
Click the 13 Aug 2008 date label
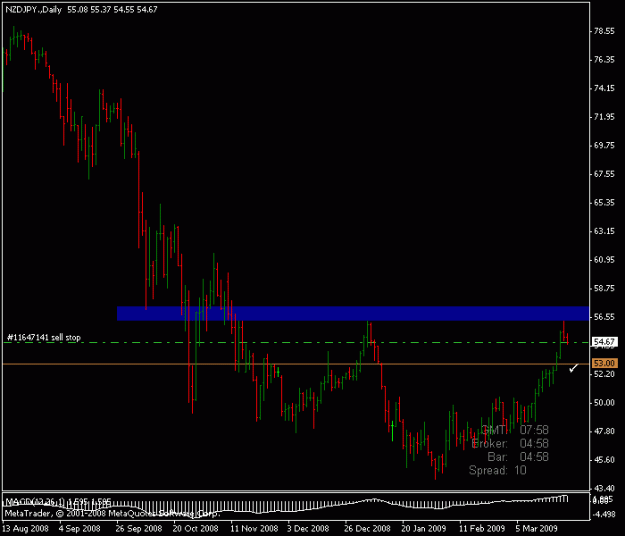point(26,529)
